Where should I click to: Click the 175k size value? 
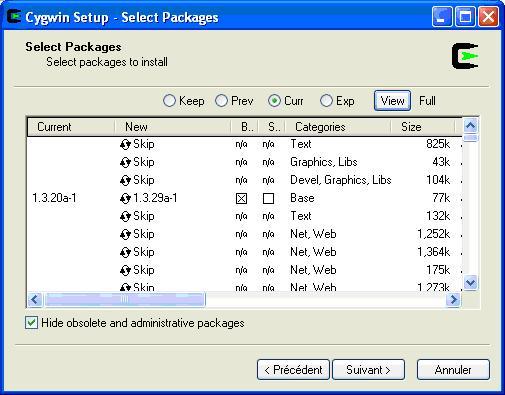pos(438,270)
